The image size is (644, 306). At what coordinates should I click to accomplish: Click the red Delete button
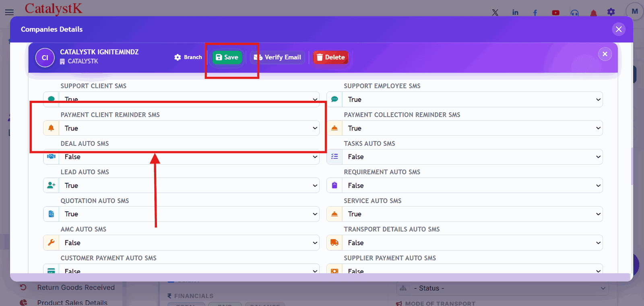(x=330, y=57)
